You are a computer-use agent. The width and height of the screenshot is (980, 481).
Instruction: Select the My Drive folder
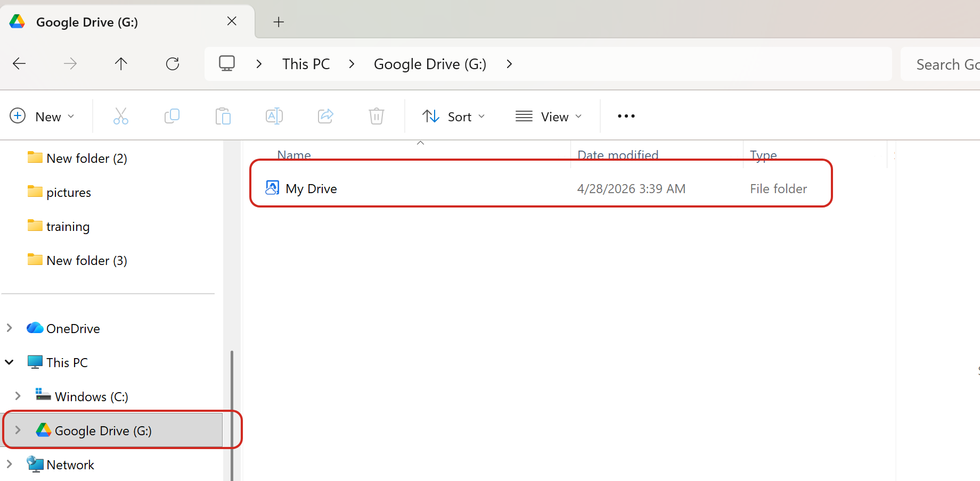pos(311,189)
